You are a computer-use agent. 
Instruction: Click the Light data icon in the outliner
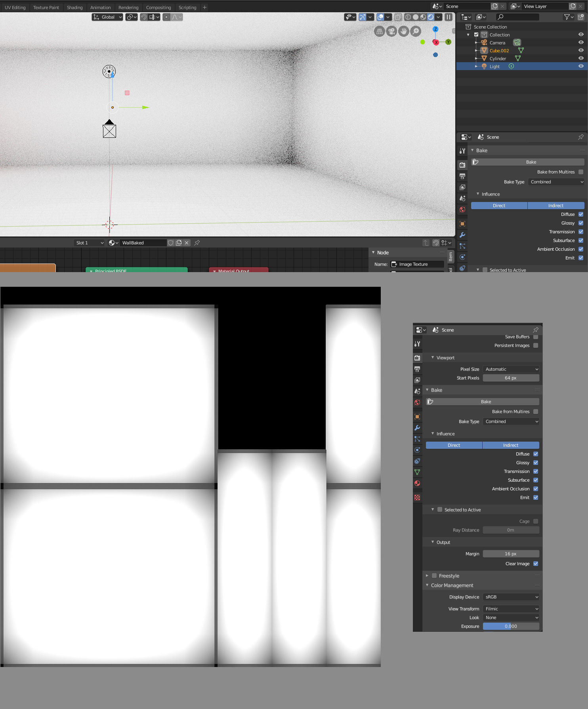(511, 66)
